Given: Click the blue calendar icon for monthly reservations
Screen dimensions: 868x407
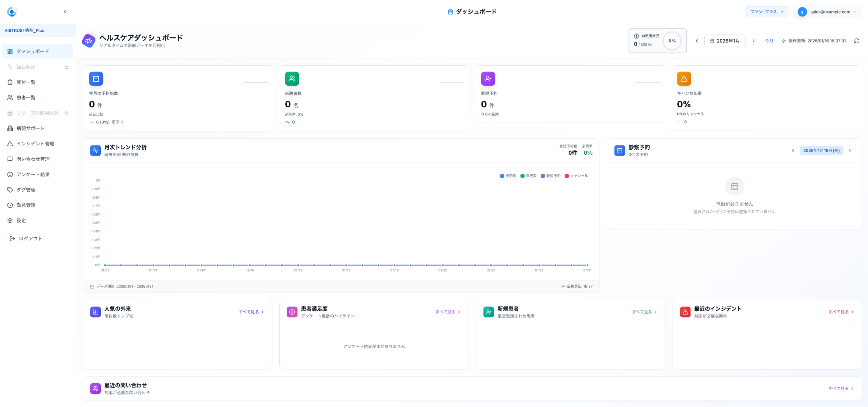Looking at the screenshot, I should [x=96, y=79].
